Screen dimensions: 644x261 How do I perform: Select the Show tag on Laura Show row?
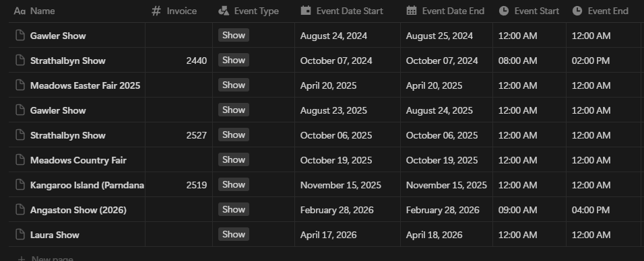coord(234,234)
